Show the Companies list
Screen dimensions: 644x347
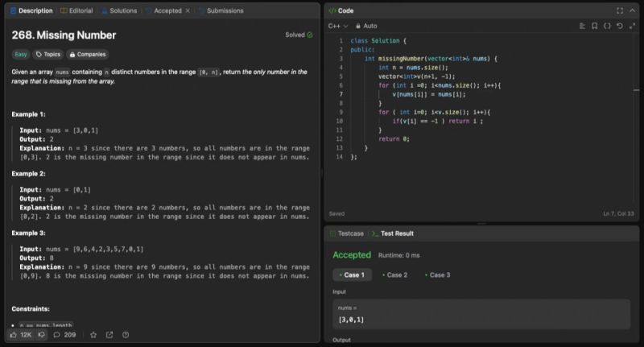coord(88,54)
